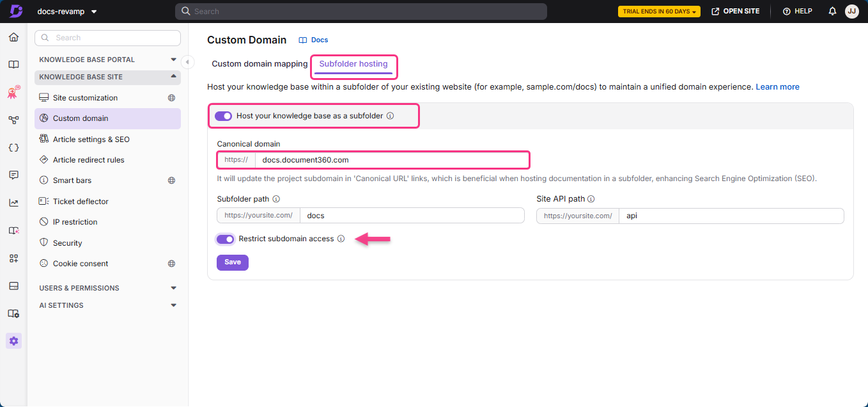The image size is (868, 407).
Task: Select the Subfolder hosting tab
Action: [x=353, y=64]
